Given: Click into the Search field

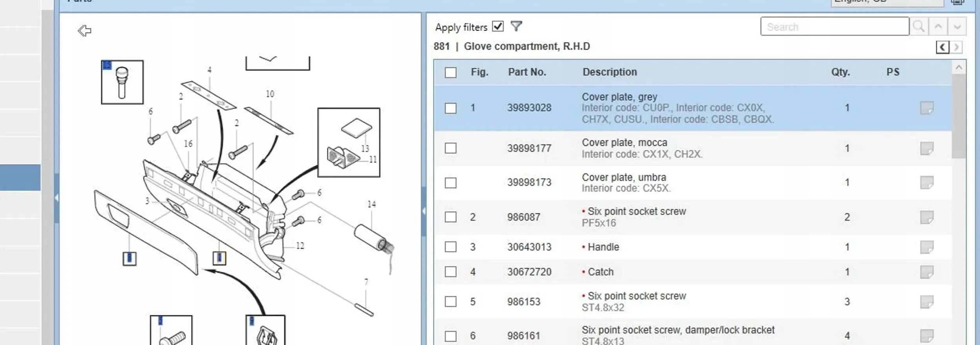Looking at the screenshot, I should coord(835,27).
